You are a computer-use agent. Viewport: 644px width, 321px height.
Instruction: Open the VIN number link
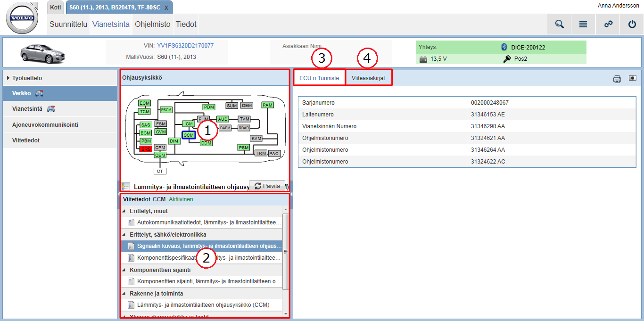click(185, 46)
